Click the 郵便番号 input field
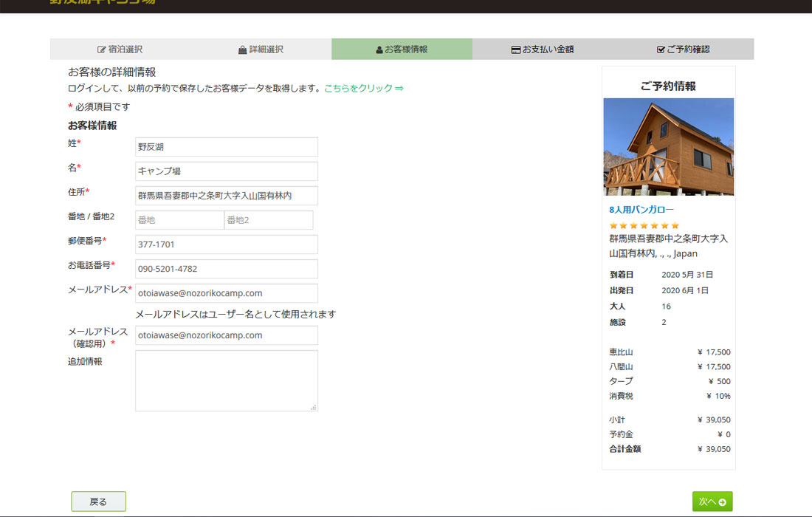 (x=225, y=243)
